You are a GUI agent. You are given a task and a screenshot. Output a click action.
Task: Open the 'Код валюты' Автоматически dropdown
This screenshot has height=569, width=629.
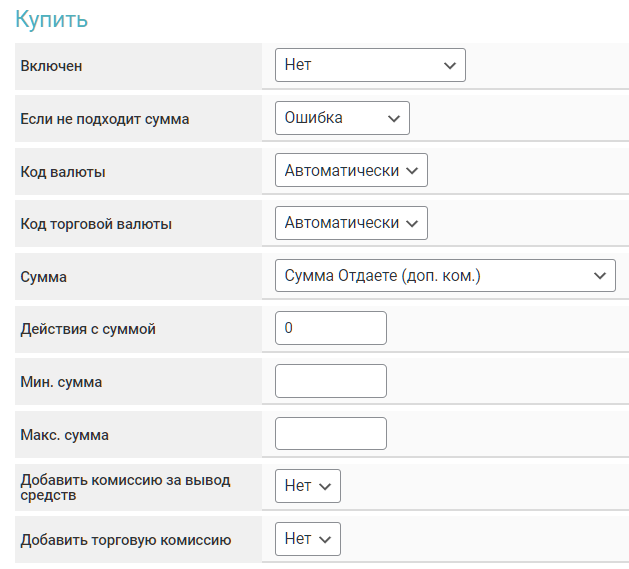[351, 171]
